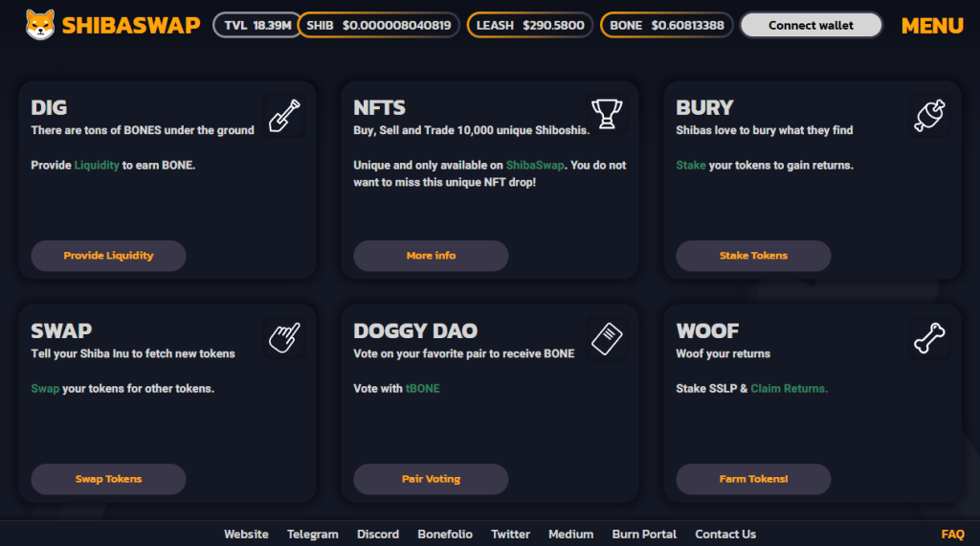This screenshot has height=546, width=980.
Task: Click the WOOF card heading
Action: pyautogui.click(x=707, y=330)
